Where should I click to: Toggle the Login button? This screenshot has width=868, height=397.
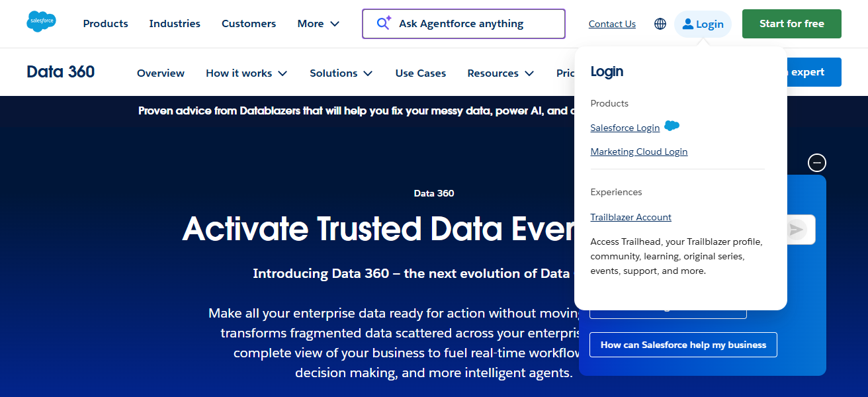coord(703,24)
